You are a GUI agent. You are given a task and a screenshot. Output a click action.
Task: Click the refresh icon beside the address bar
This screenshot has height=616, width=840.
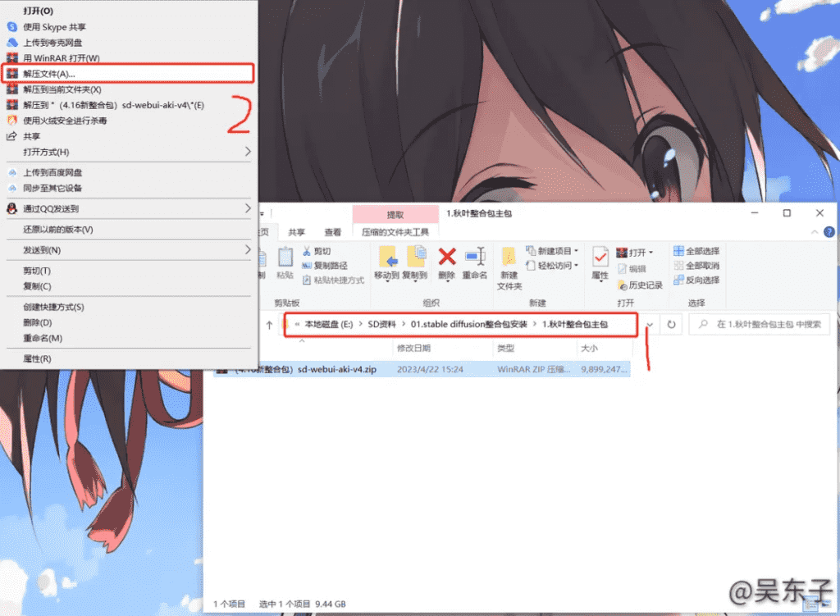tap(671, 325)
